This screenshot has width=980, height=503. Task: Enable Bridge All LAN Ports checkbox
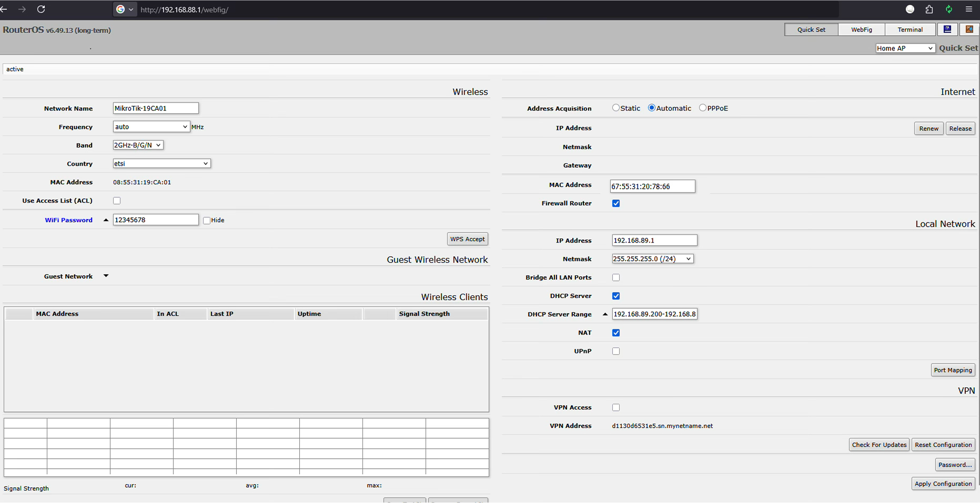[x=616, y=277]
